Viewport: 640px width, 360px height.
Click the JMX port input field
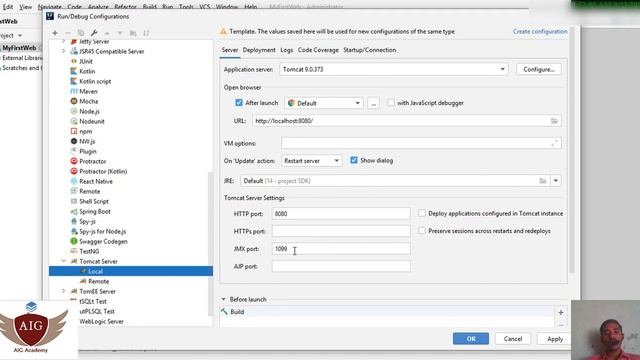[341, 249]
